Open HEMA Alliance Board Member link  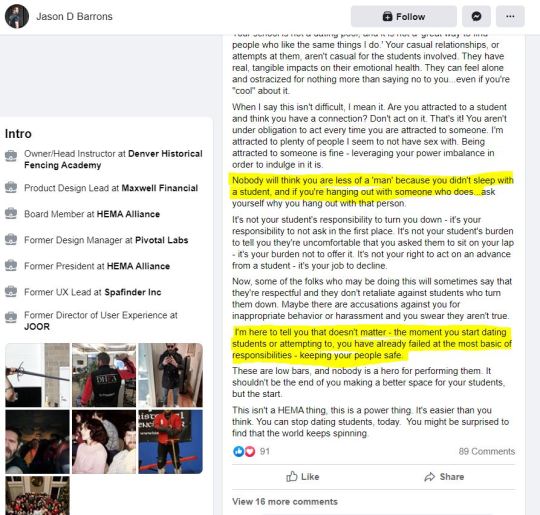tap(128, 214)
